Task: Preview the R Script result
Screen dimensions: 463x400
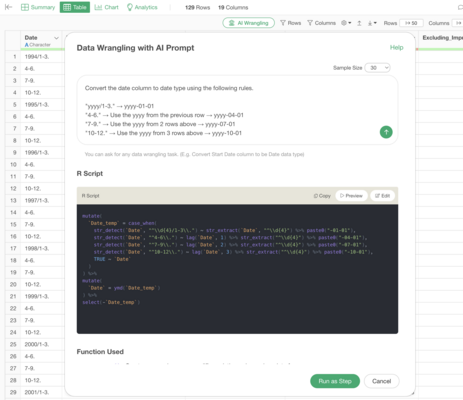Action: coord(351,196)
